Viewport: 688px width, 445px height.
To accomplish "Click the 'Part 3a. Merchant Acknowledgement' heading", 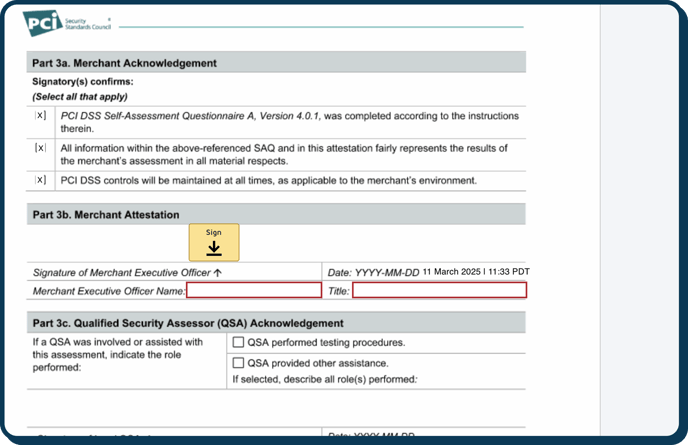I will click(124, 63).
